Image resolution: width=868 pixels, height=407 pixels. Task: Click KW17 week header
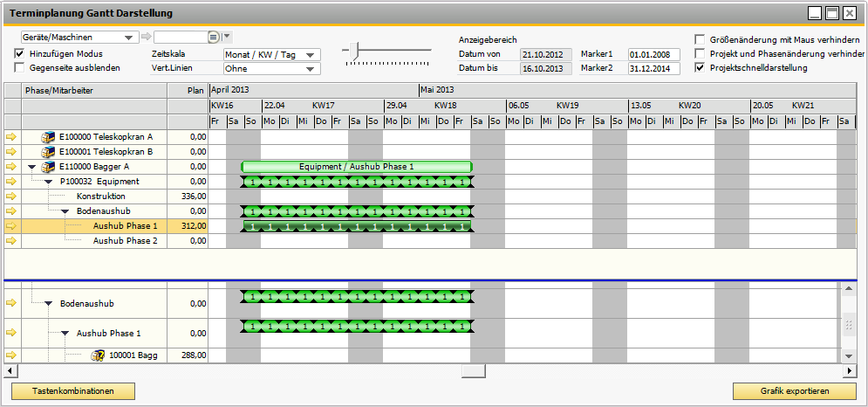point(324,105)
